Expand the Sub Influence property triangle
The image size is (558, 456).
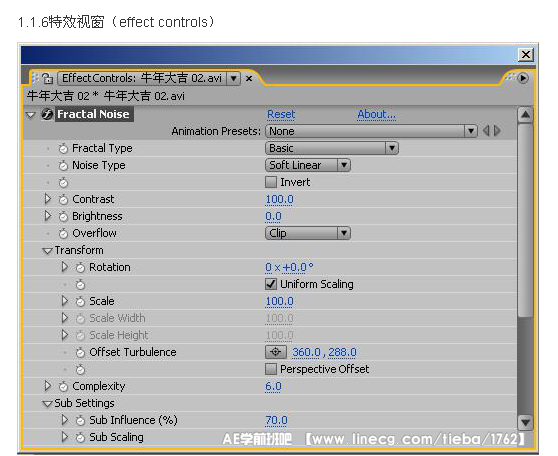coord(64,420)
